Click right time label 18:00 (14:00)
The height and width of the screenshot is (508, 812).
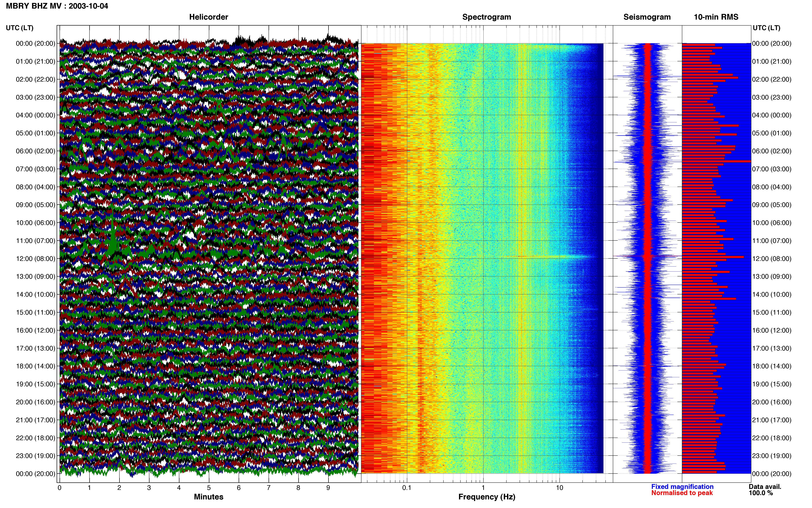pos(772,366)
